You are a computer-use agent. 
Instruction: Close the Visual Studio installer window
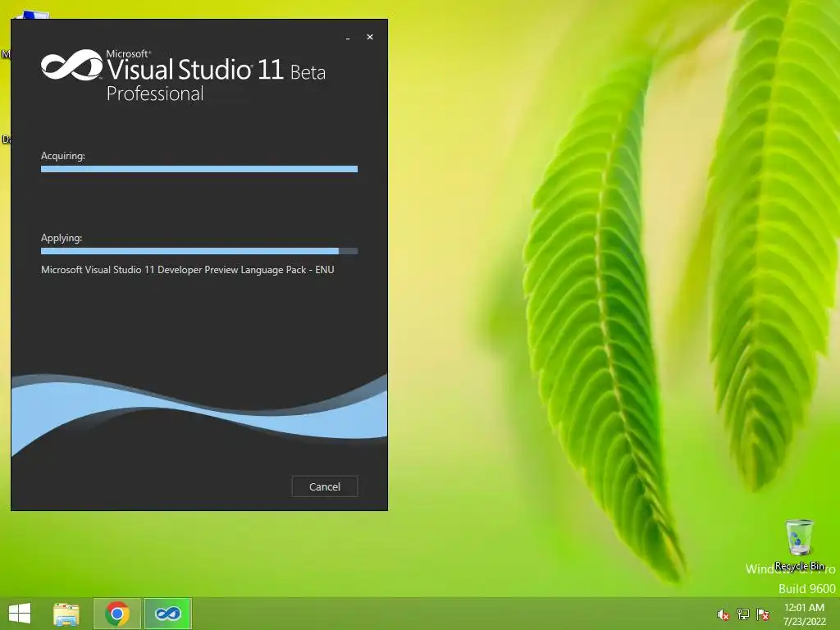click(370, 37)
